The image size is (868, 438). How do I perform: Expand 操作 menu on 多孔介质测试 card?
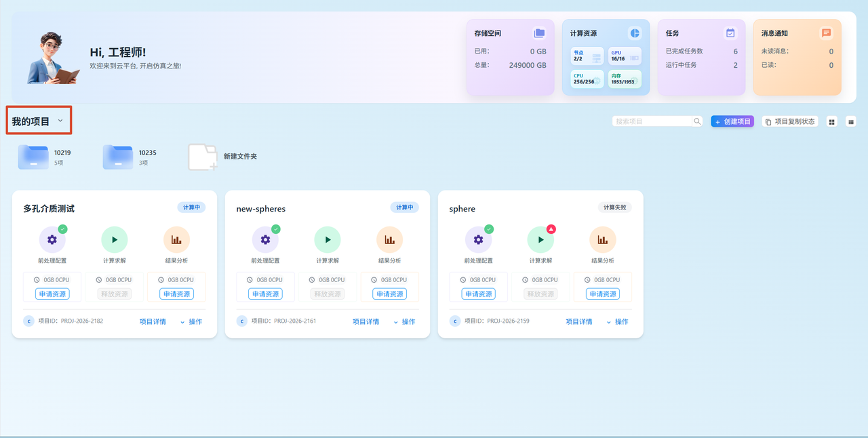click(191, 321)
